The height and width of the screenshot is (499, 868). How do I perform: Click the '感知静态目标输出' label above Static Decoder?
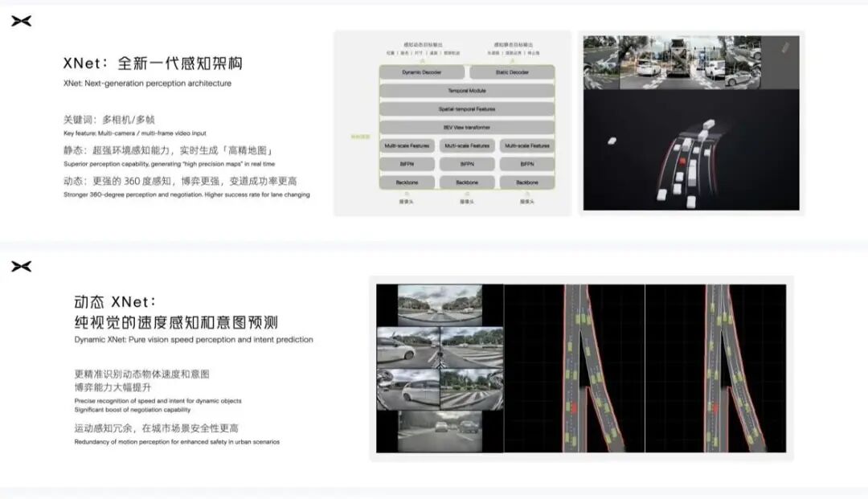(513, 45)
